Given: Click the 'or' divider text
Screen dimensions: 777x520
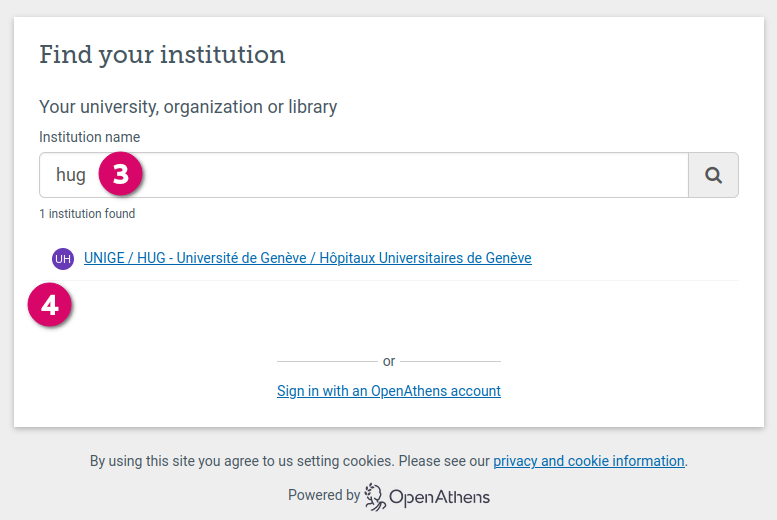Looking at the screenshot, I should 389,361.
